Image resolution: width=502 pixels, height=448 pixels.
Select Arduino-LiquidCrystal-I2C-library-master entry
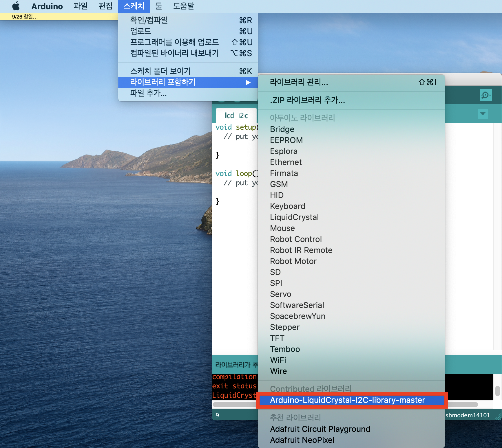coord(351,400)
